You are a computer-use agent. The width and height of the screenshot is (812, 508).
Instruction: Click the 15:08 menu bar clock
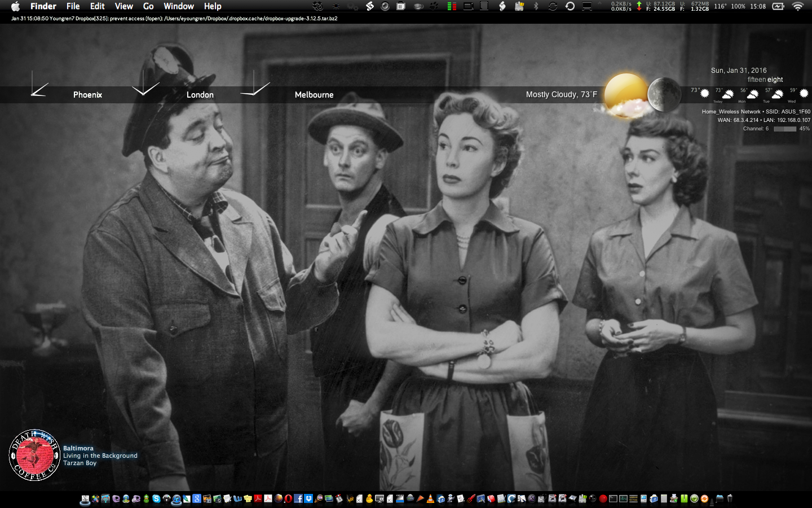[x=758, y=6]
